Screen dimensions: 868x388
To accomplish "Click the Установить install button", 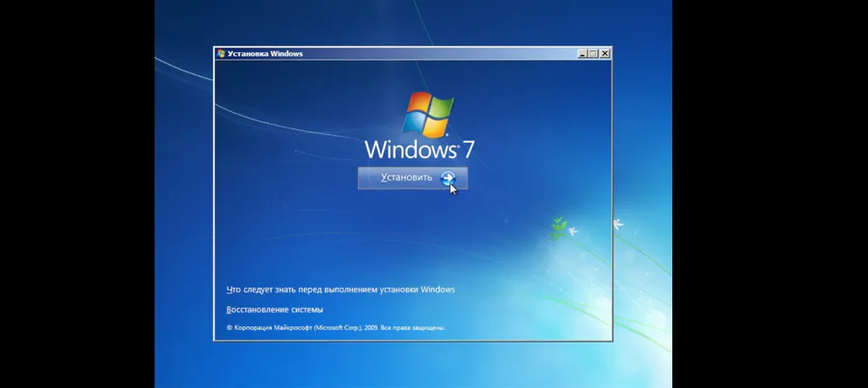I will (413, 178).
